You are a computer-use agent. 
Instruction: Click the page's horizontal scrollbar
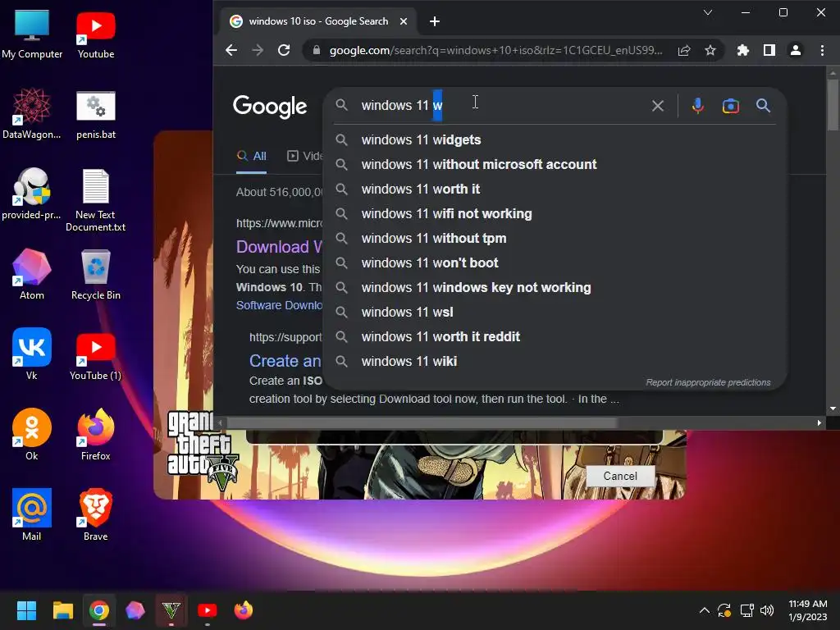(x=421, y=422)
